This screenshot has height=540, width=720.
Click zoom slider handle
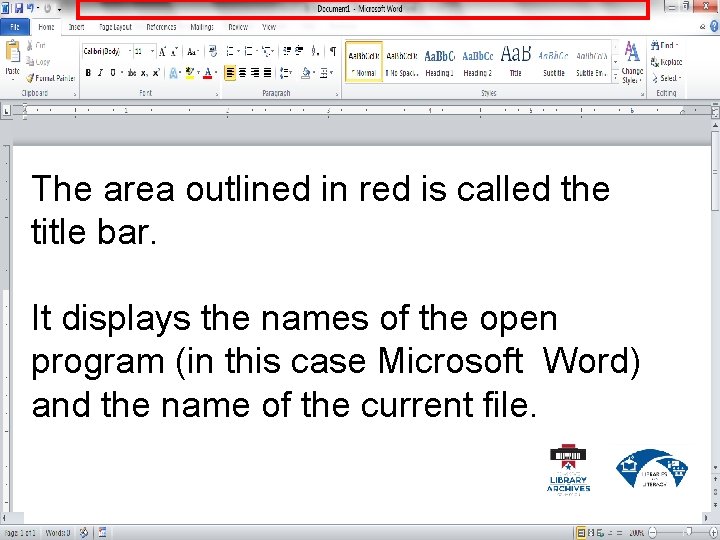[688, 532]
